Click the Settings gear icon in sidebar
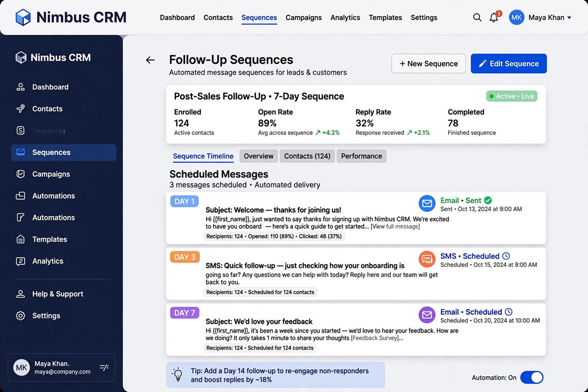The width and height of the screenshot is (588, 392). (x=21, y=316)
